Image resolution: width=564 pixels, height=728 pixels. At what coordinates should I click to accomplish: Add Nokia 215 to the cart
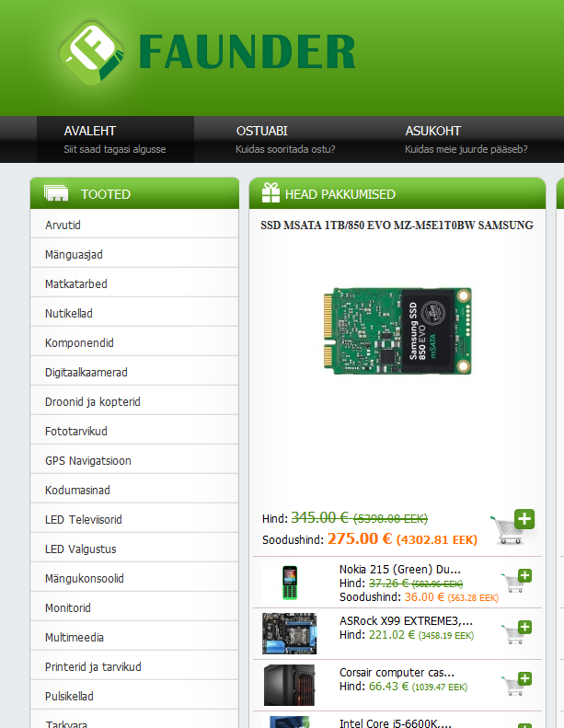coord(517,581)
